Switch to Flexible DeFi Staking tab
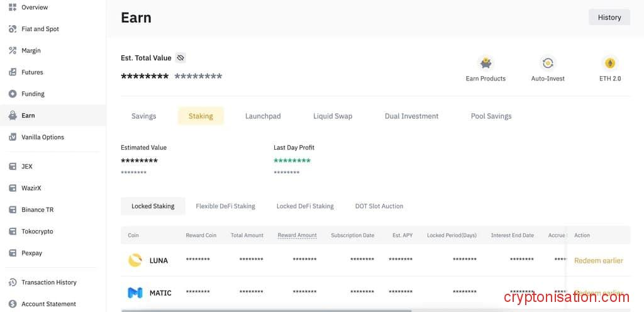The image size is (644, 312). click(x=225, y=206)
